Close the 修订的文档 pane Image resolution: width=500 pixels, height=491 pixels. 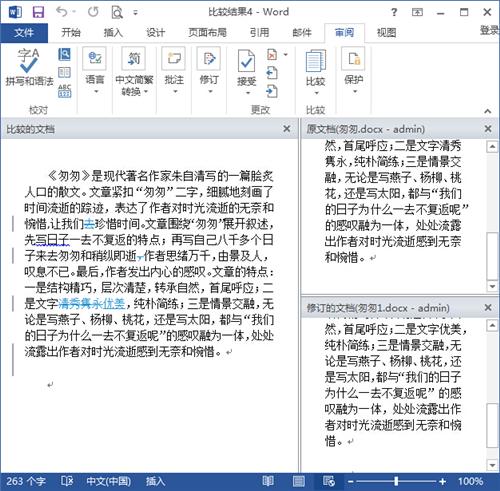[x=488, y=307]
